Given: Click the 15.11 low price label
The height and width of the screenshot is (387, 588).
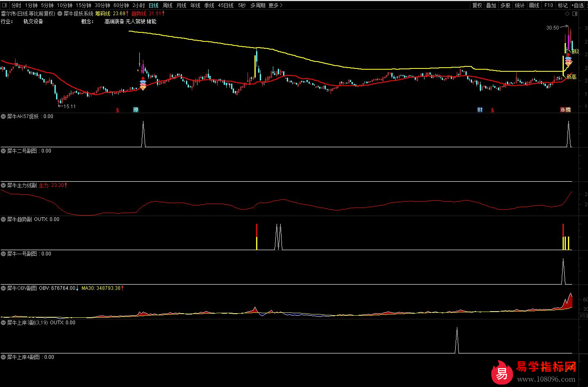Looking at the screenshot, I should click(69, 107).
